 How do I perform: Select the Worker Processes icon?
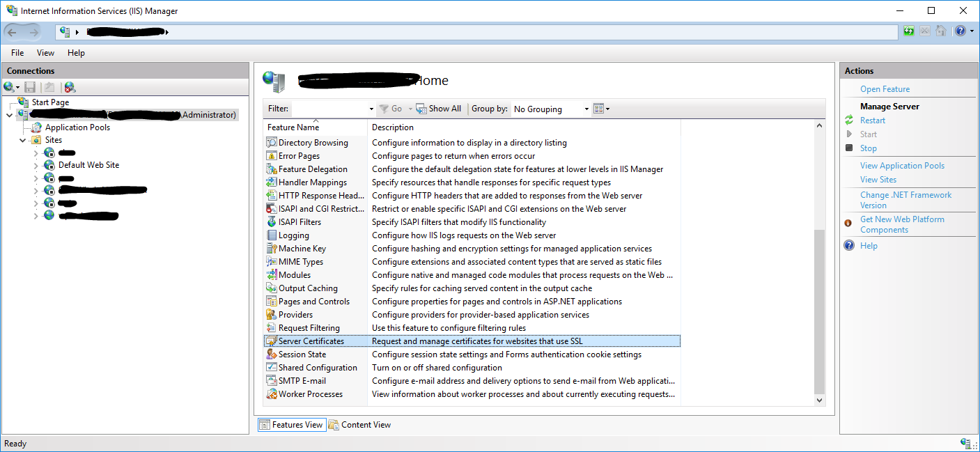coord(272,394)
